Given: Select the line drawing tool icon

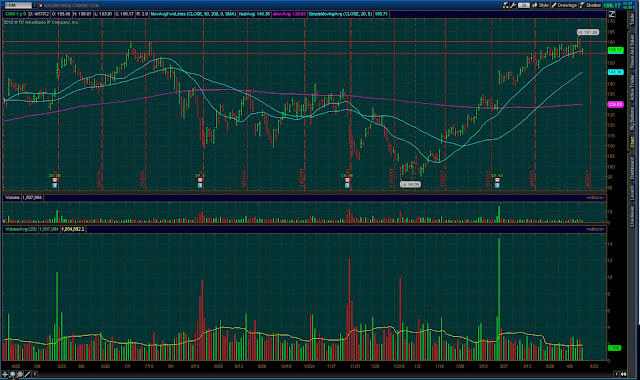Looking at the screenshot, I should pyautogui.click(x=27, y=374).
